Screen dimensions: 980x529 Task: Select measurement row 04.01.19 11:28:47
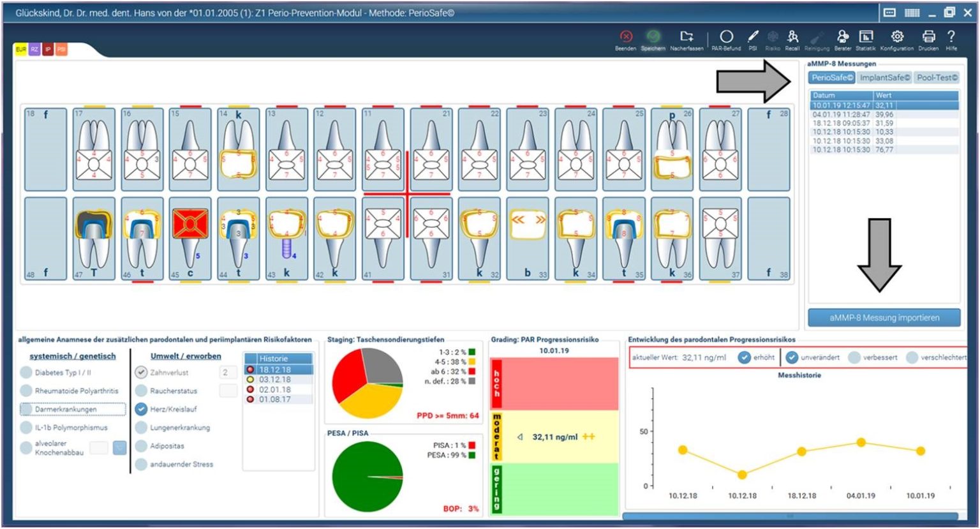[x=884, y=114]
